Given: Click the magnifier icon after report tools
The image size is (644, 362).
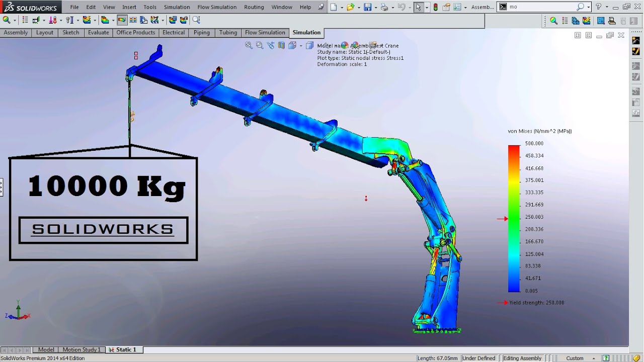Looking at the screenshot, I should point(196,20).
